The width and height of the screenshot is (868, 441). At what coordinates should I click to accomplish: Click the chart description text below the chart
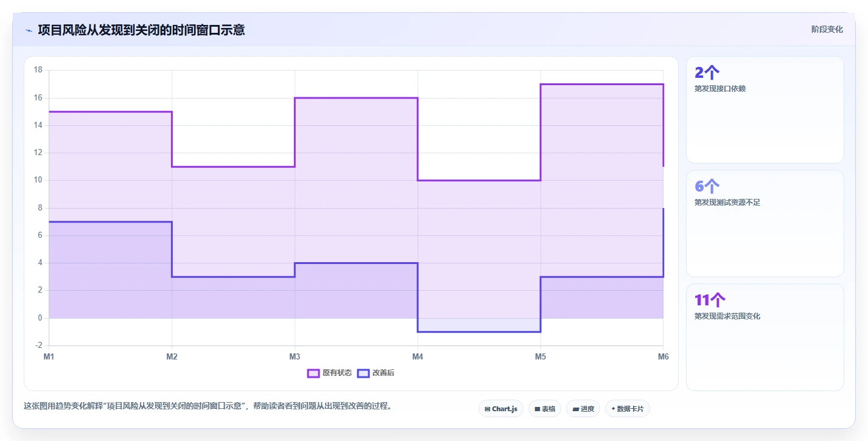[208, 406]
